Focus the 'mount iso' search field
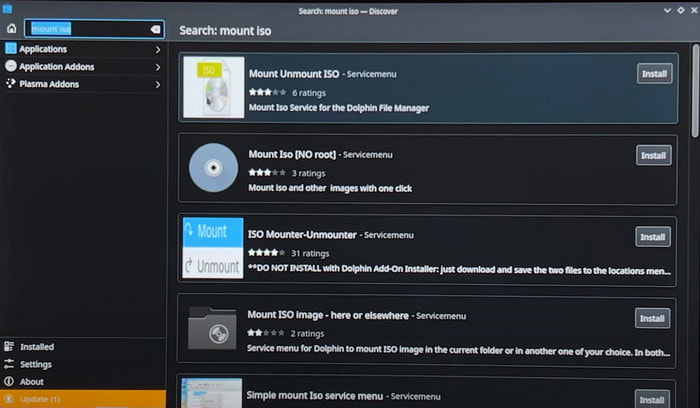The image size is (700, 408). click(x=94, y=29)
